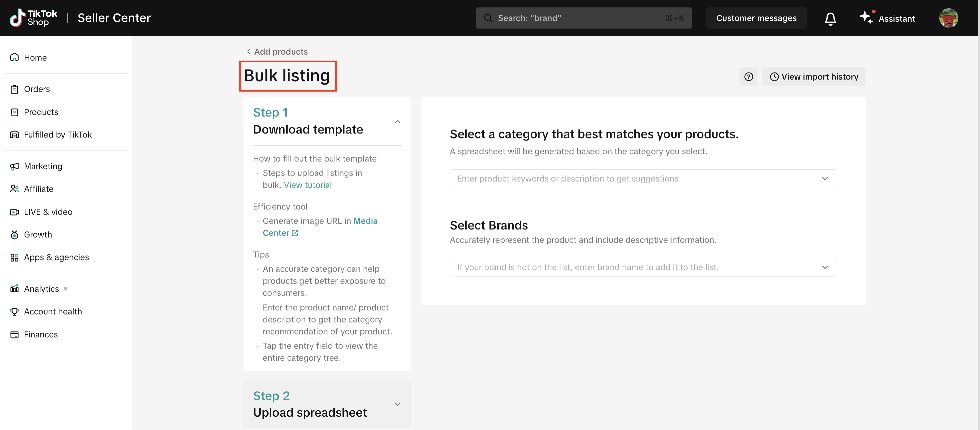Viewport: 980px width, 430px height.
Task: Open Finances in the sidebar
Action: pyautogui.click(x=41, y=334)
